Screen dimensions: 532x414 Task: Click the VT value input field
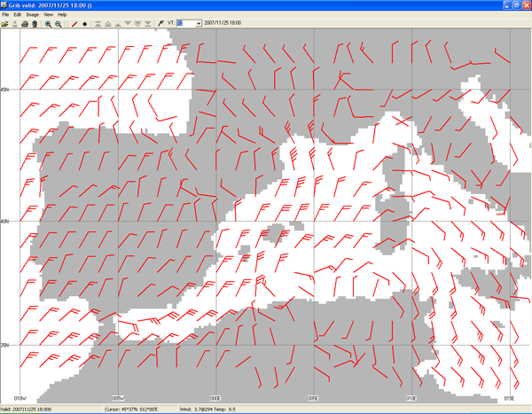184,24
